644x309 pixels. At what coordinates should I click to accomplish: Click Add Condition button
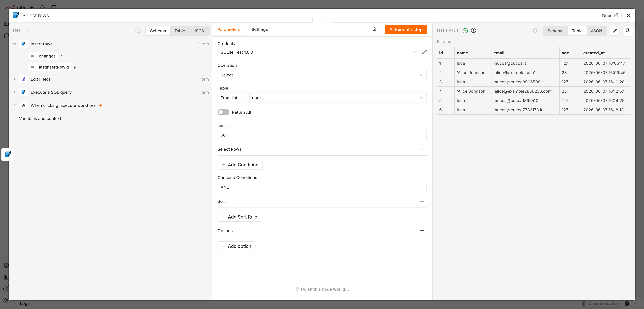tap(240, 165)
